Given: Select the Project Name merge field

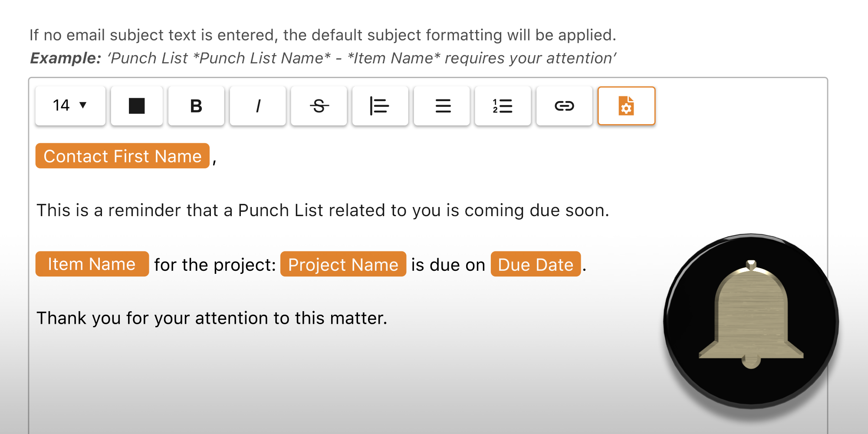Looking at the screenshot, I should pos(343,264).
